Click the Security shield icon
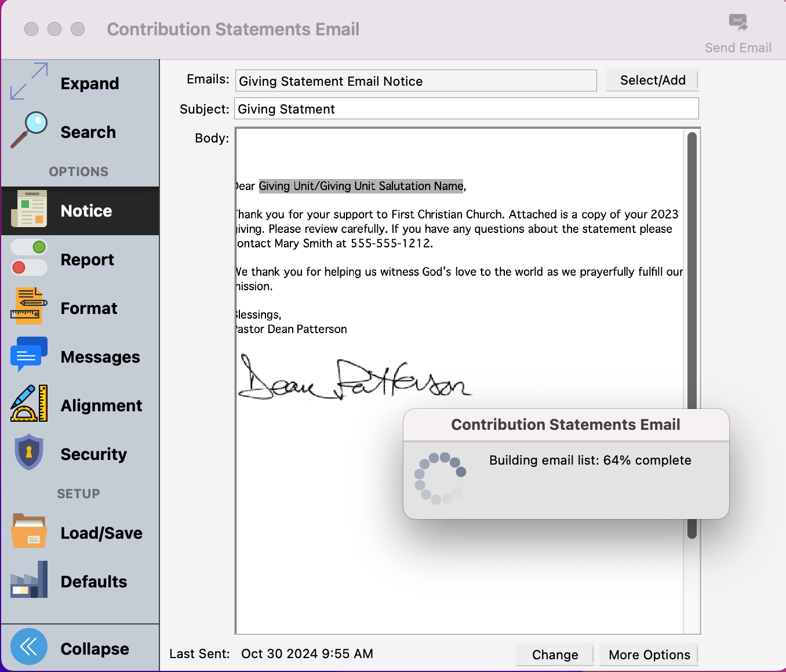 tap(29, 452)
